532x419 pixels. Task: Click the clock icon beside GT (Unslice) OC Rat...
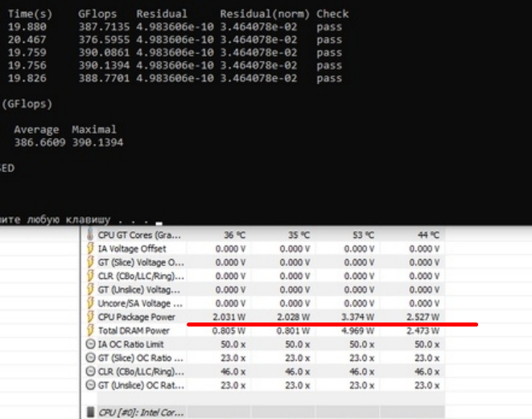tap(90, 385)
